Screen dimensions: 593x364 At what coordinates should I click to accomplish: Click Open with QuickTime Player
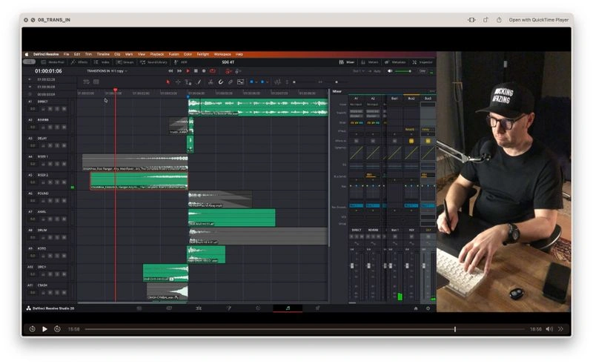[x=539, y=20]
